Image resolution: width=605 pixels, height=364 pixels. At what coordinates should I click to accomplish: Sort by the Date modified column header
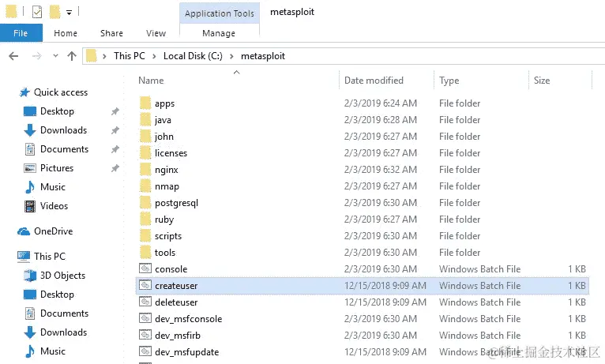[374, 81]
